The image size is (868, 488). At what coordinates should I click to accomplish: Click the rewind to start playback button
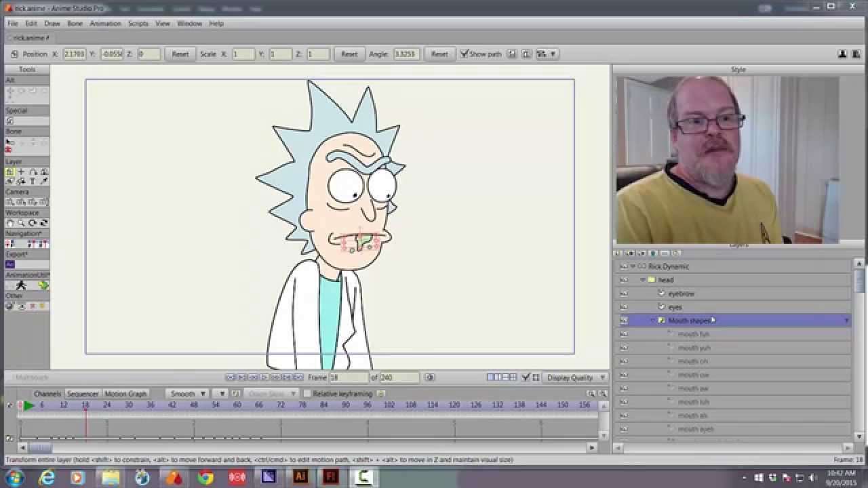point(230,378)
